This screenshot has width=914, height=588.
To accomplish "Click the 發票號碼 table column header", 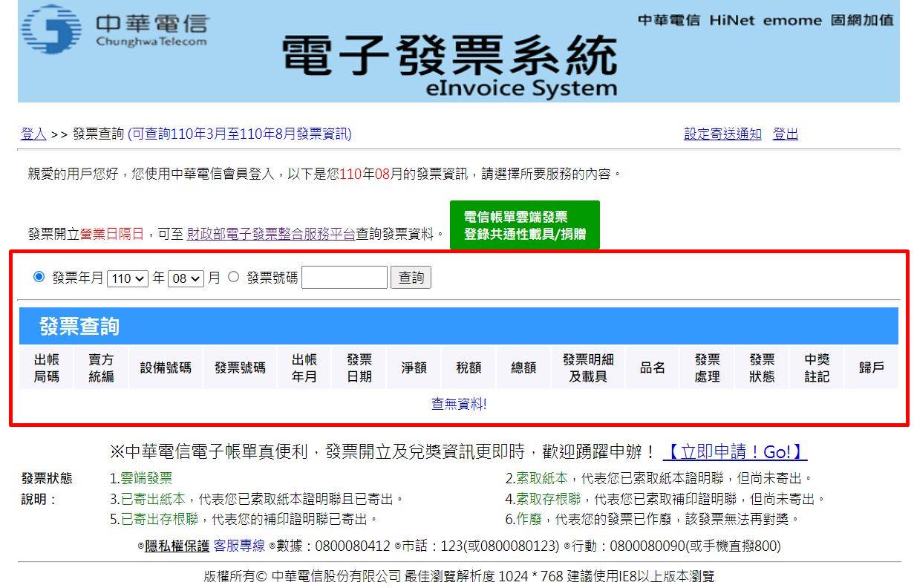I will click(240, 367).
